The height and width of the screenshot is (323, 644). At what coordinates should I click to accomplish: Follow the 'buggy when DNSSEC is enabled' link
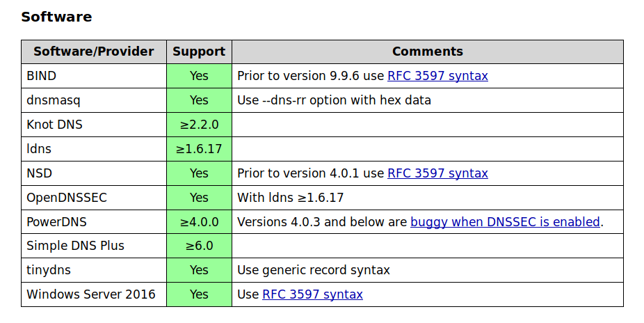pos(505,222)
